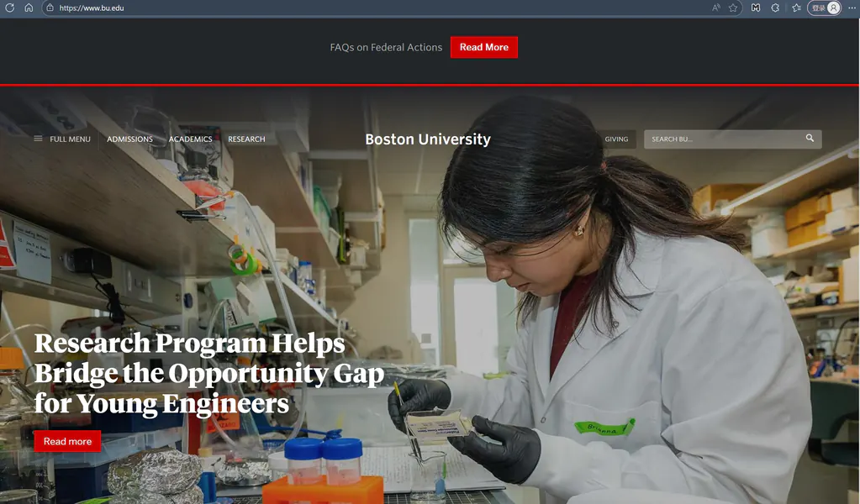This screenshot has height=504, width=860.
Task: Add this page to favorites star
Action: click(733, 8)
